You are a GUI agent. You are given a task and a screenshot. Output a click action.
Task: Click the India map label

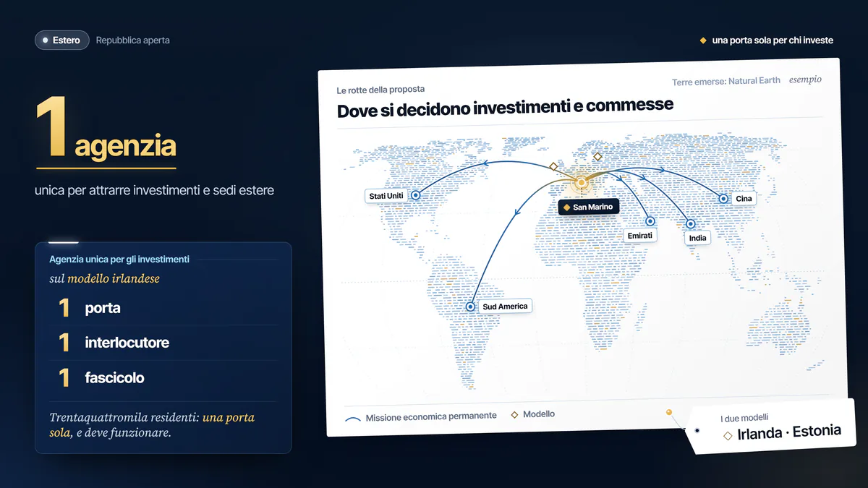point(697,238)
